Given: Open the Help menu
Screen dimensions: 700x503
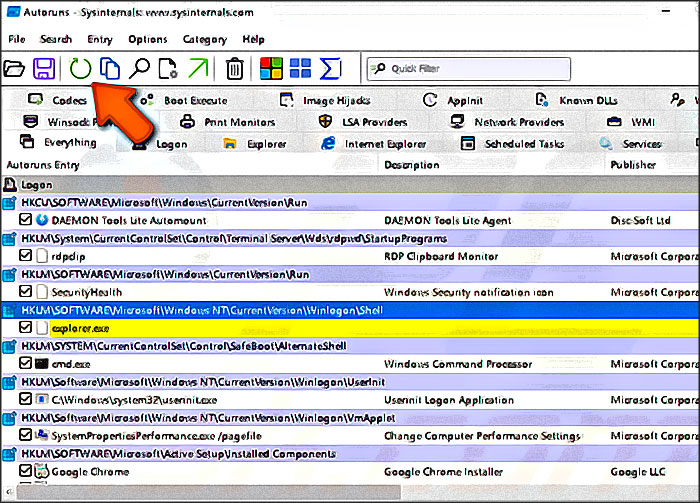Looking at the screenshot, I should (254, 39).
